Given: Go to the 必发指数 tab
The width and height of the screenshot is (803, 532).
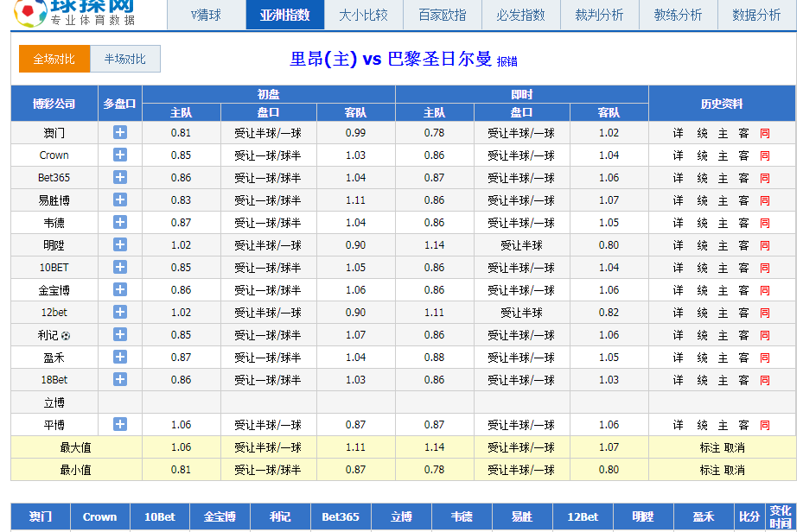Looking at the screenshot, I should (x=521, y=15).
